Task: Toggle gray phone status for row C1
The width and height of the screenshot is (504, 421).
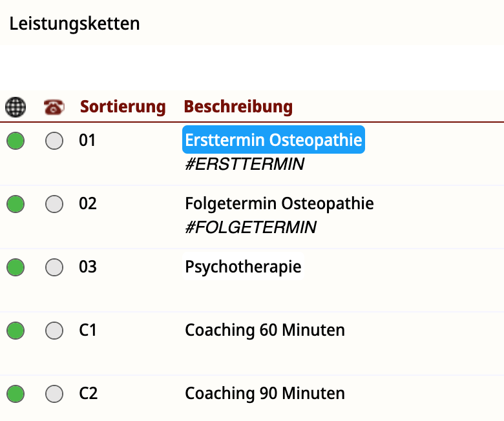Action: coord(54,331)
